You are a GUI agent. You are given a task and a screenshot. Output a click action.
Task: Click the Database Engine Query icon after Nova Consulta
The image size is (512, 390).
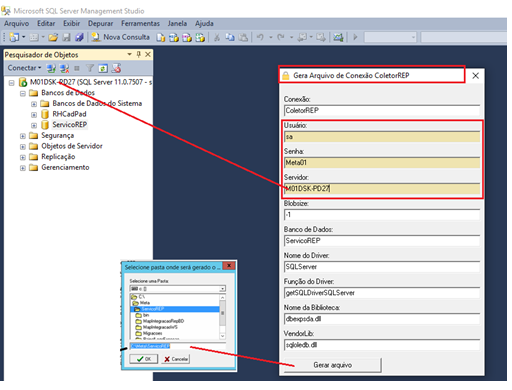[161, 37]
